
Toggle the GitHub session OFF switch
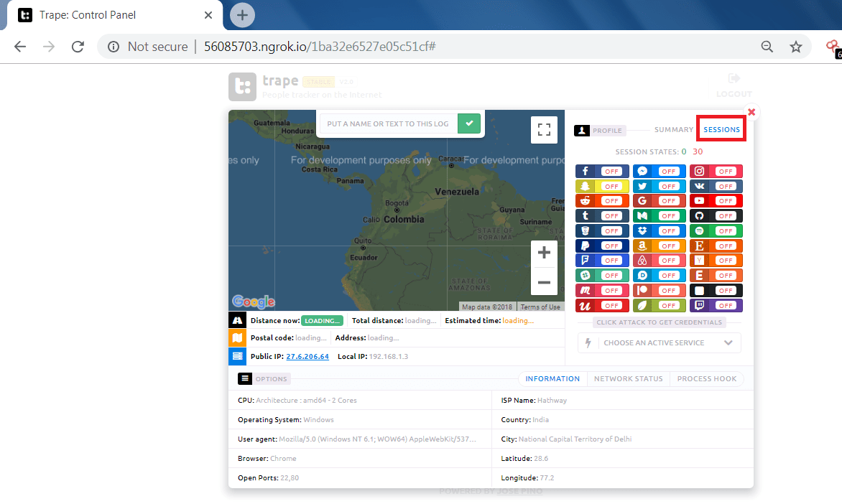click(x=726, y=216)
